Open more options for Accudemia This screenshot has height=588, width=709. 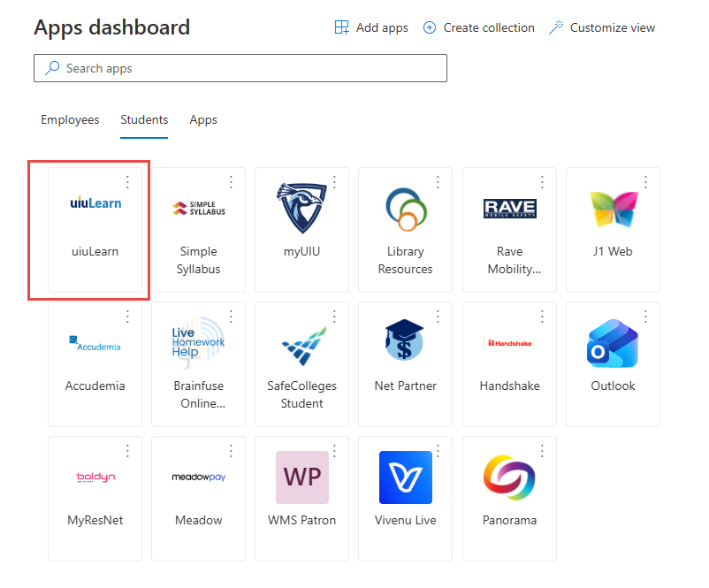[127, 317]
